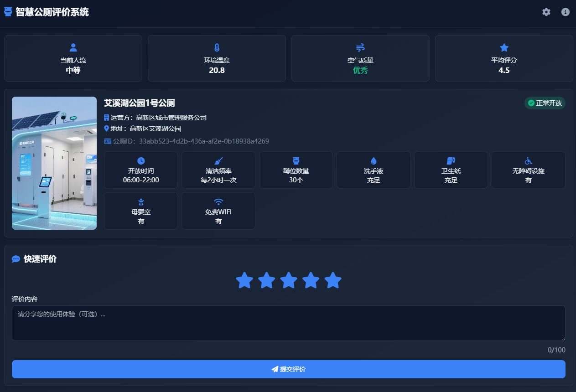This screenshot has height=392, width=576.
Task: Click the 快速评价 section heading
Action: 40,259
